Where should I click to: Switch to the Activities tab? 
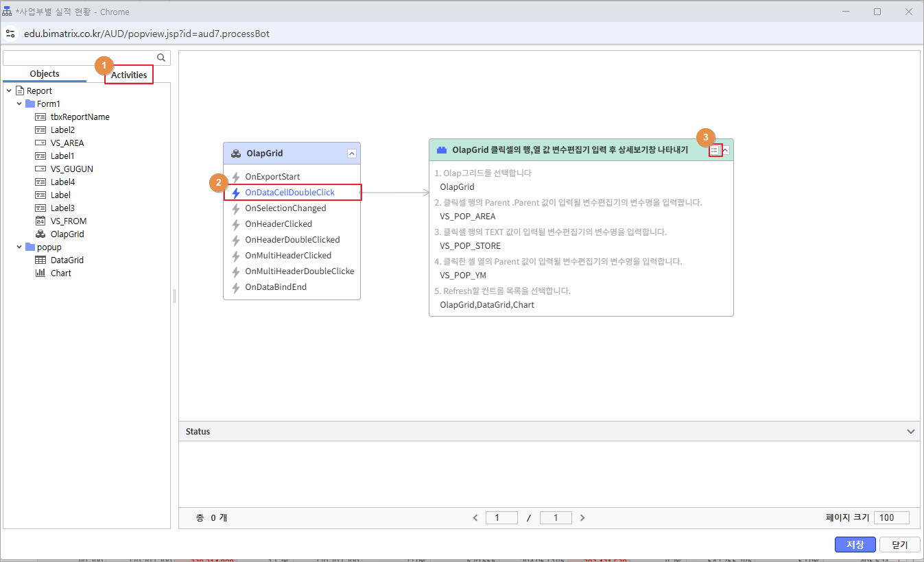click(x=129, y=75)
